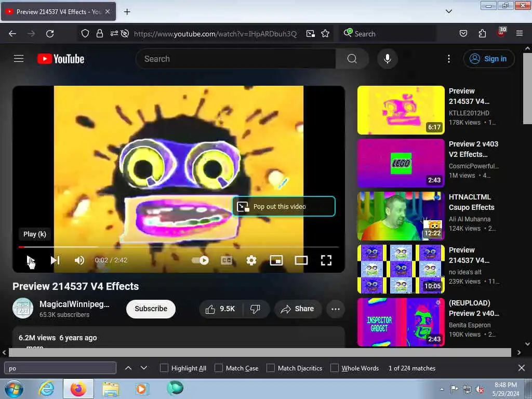The image size is (532, 399).
Task: Close the Preview 214537 tab
Action: [108, 11]
